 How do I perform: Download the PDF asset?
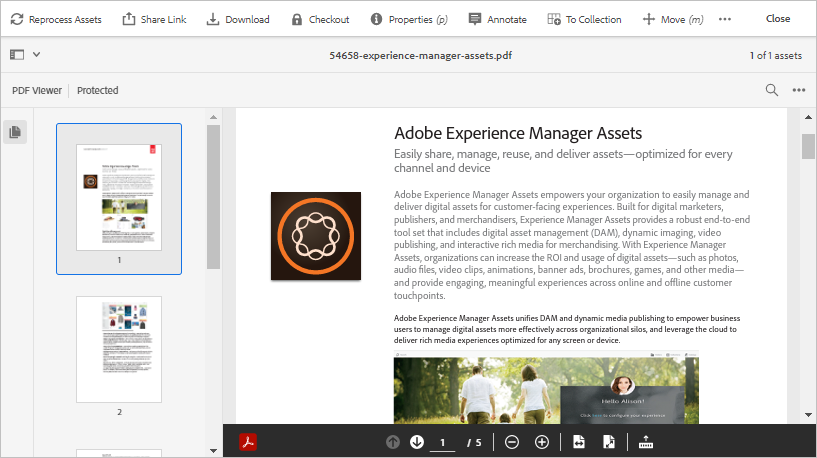pyautogui.click(x=238, y=19)
